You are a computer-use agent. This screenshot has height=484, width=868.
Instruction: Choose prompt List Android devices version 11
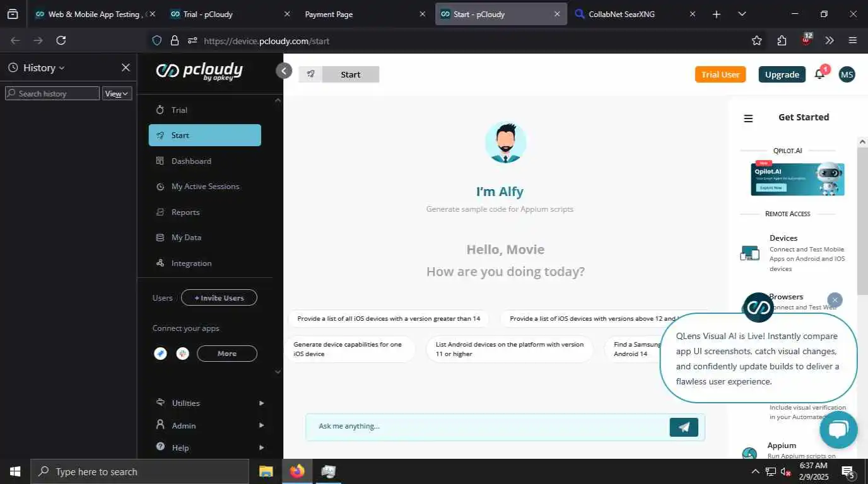point(510,349)
